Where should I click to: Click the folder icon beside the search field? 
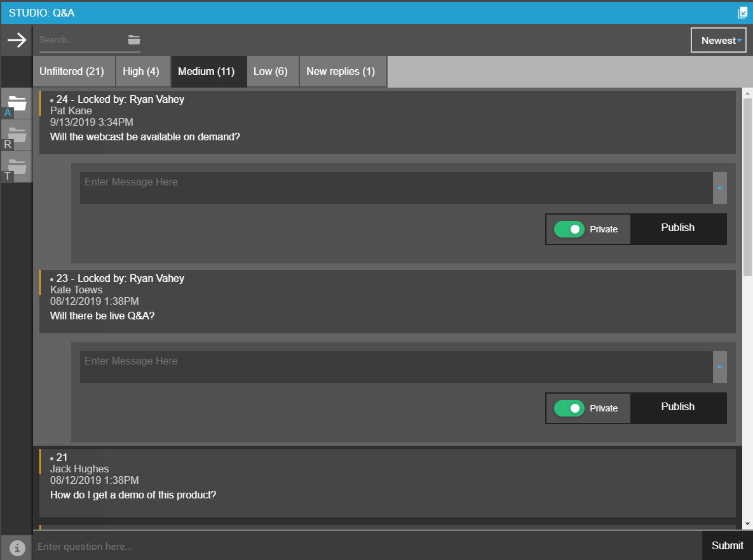(133, 39)
